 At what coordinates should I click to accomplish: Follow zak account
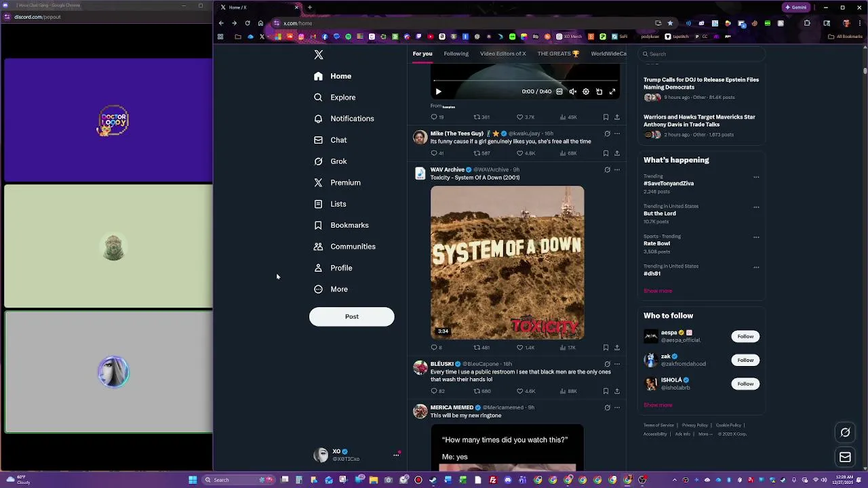click(745, 360)
